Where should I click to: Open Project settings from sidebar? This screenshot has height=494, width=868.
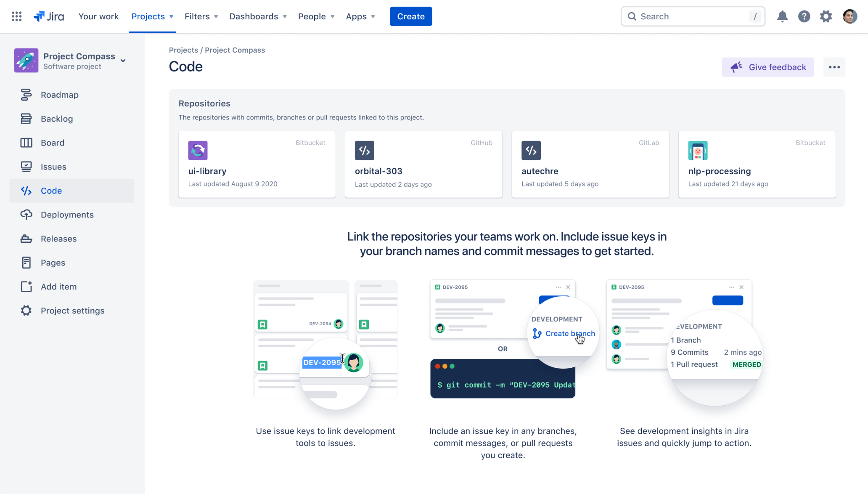(73, 310)
